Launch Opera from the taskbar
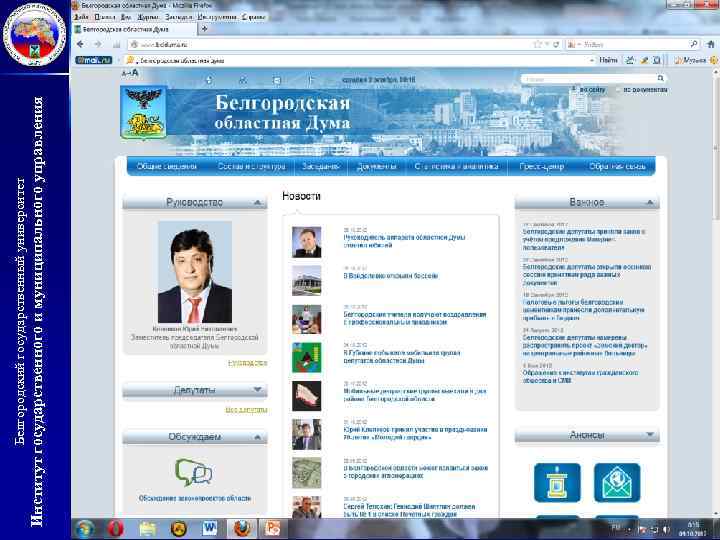Viewport: 720px width, 540px height. click(x=116, y=529)
